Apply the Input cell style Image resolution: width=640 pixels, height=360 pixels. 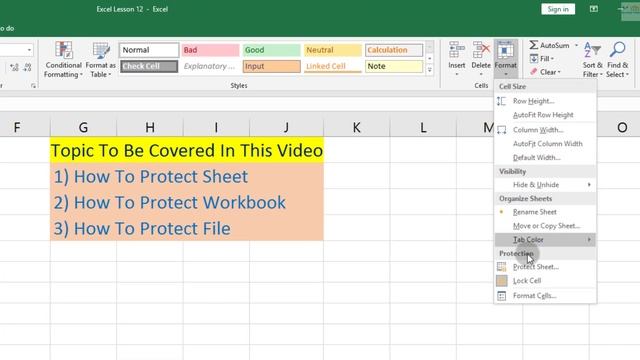[x=271, y=67]
